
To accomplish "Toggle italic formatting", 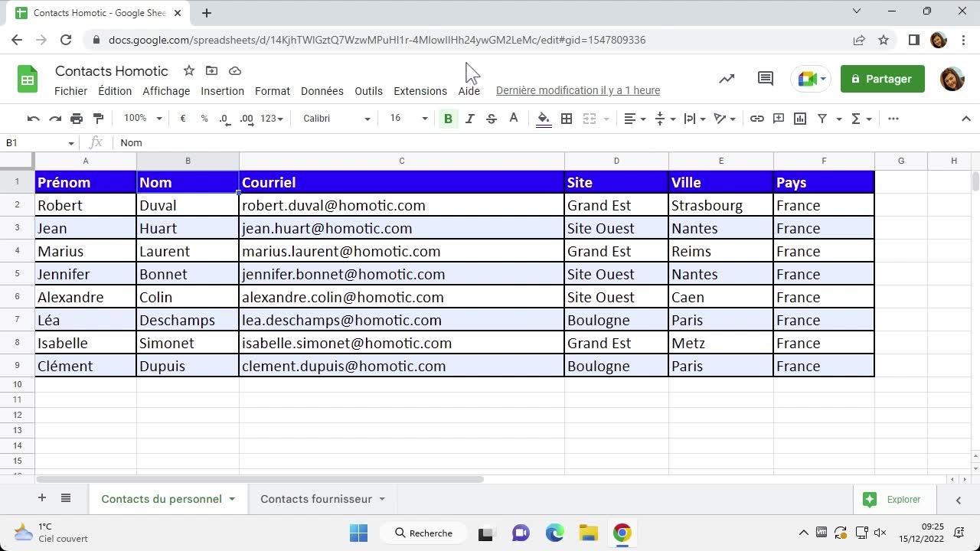I will pos(469,119).
